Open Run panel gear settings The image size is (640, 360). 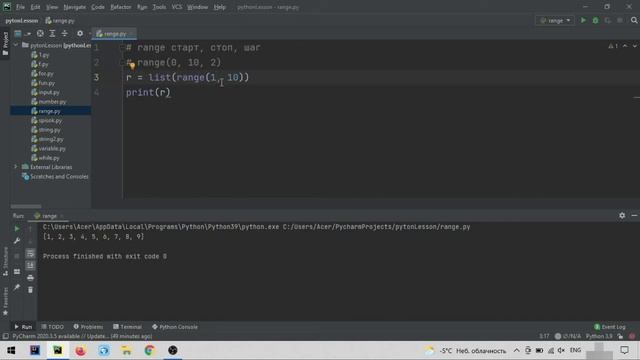click(622, 216)
